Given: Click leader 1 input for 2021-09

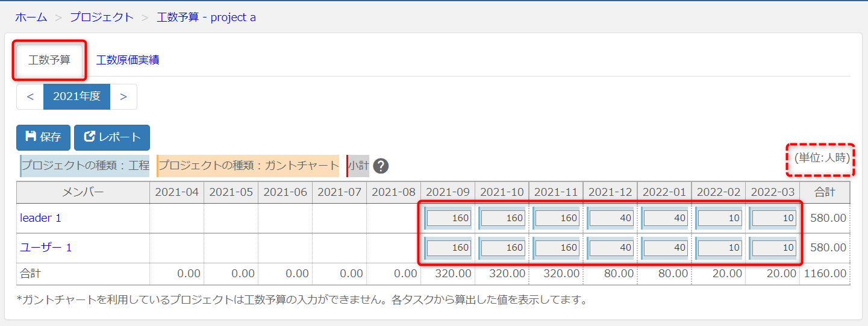Looking at the screenshot, I should [449, 218].
